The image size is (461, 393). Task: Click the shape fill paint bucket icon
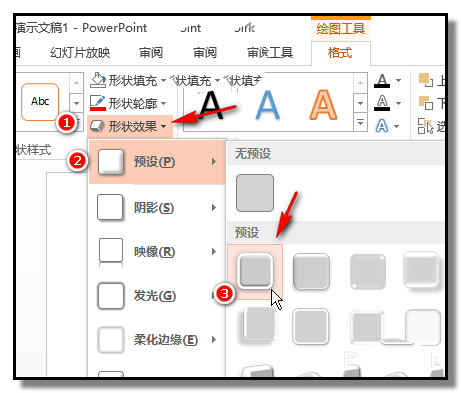[x=98, y=80]
